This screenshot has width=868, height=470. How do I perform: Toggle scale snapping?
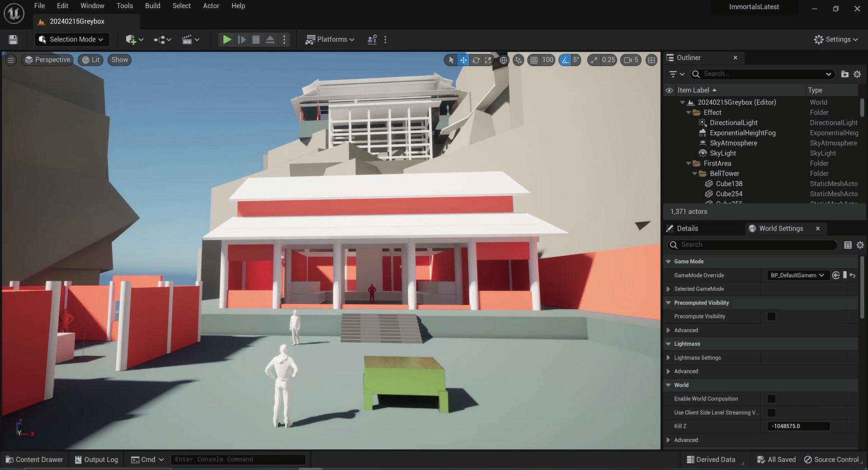coord(594,60)
